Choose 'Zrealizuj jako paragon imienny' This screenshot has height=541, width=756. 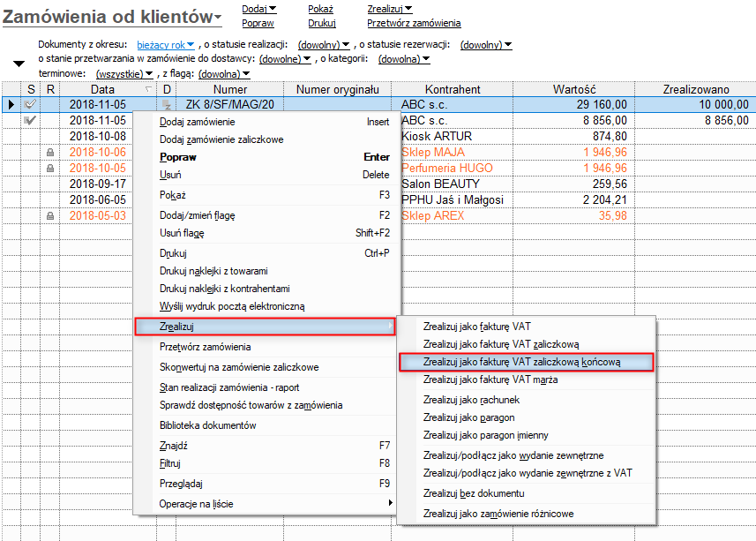click(526, 435)
